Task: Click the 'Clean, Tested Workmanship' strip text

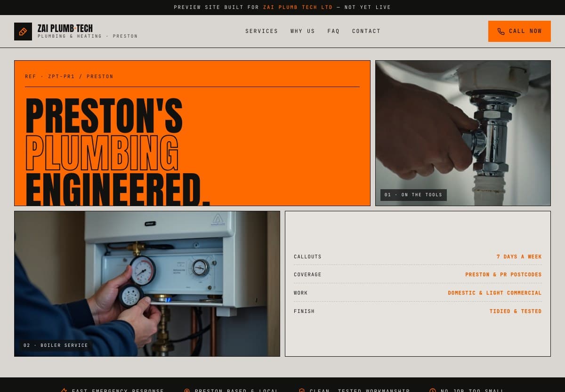Action: point(360,390)
